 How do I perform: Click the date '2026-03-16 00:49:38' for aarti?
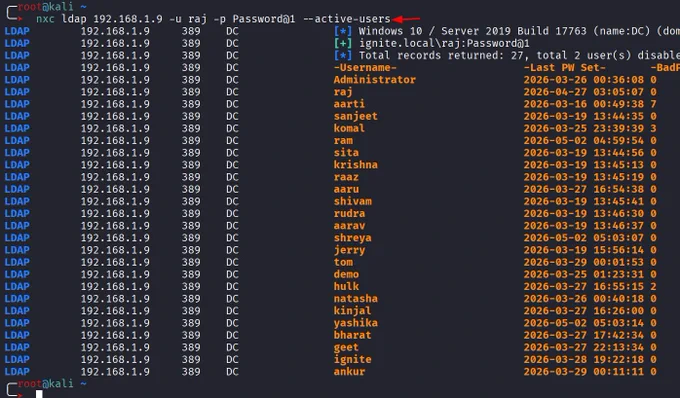pyautogui.click(x=583, y=104)
